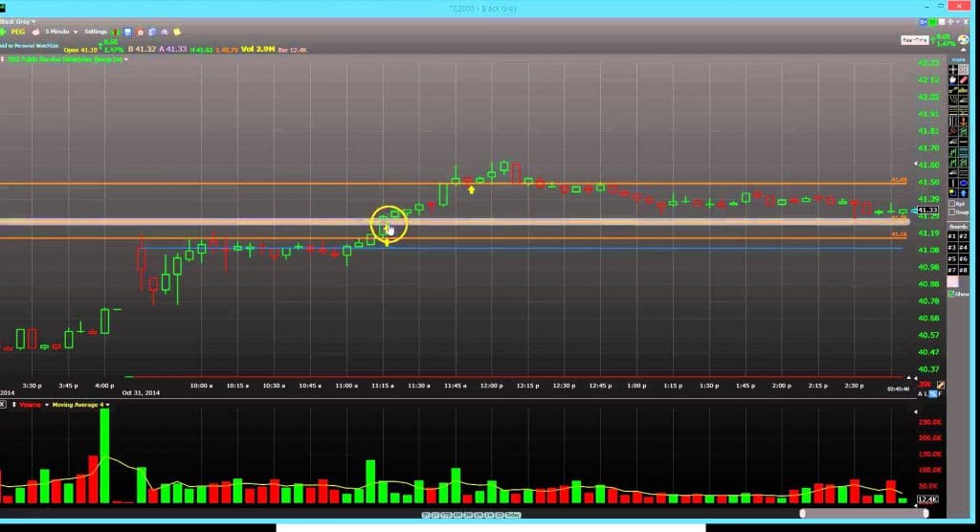Grab the right time-range slider handle
Screen dimensions: 980x532
click(x=925, y=513)
